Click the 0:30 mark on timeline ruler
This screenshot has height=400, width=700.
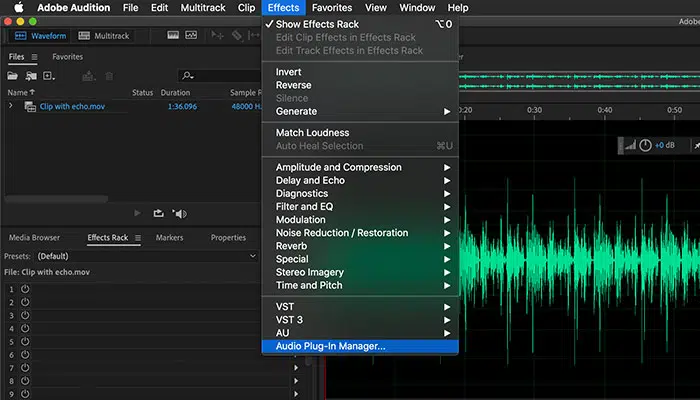pos(534,110)
